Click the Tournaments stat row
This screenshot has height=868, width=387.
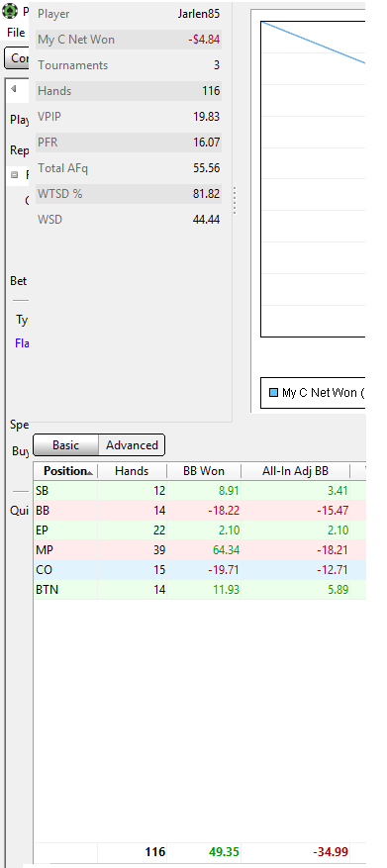point(129,65)
